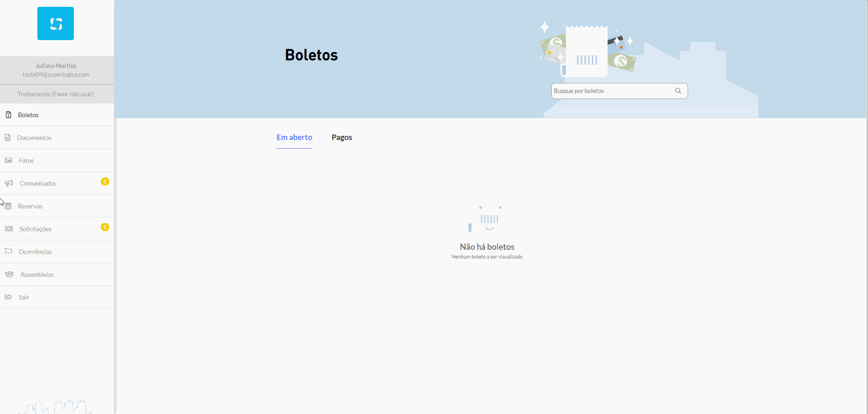Select Sair to log out
Viewport: 868px width, 414px height.
[57, 297]
